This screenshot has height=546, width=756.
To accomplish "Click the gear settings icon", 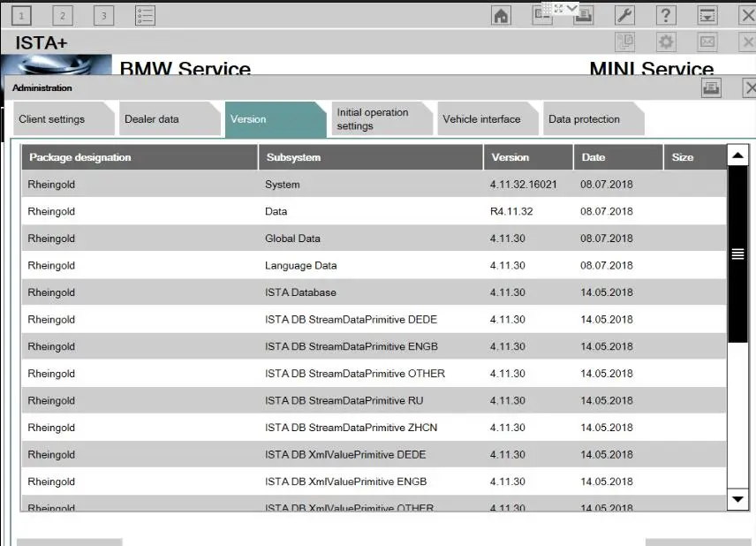I will [x=666, y=42].
